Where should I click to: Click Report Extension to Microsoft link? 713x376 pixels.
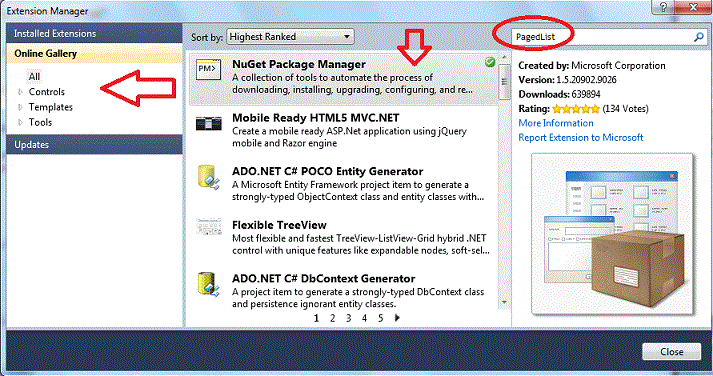pyautogui.click(x=581, y=137)
